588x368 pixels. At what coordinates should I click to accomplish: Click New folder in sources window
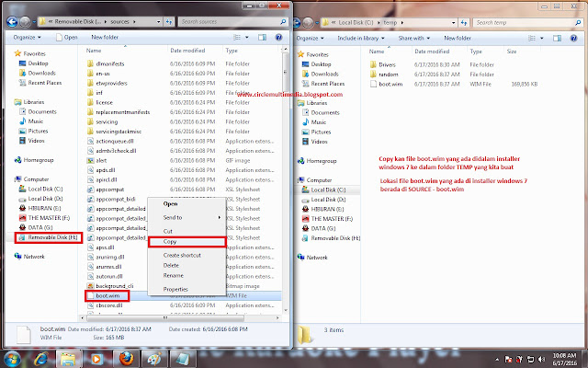105,37
